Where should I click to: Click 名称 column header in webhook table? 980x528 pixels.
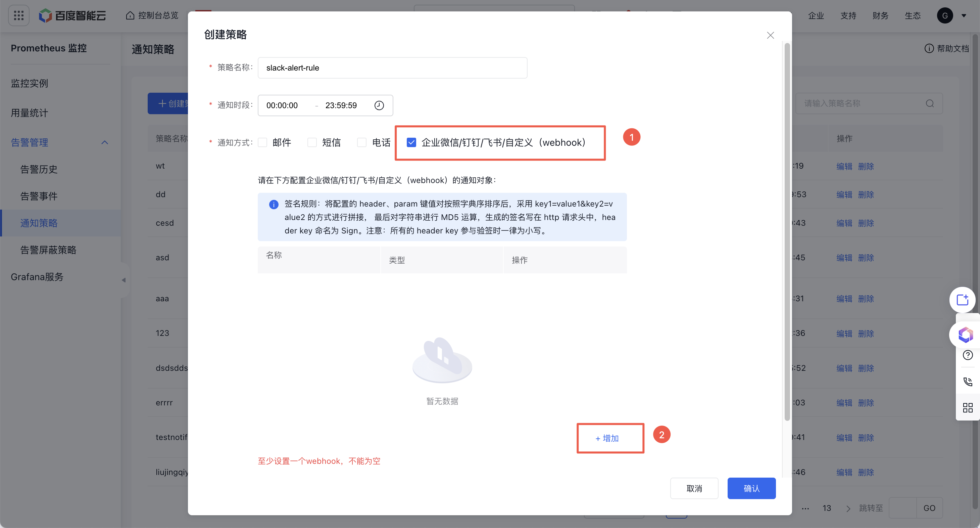274,255
